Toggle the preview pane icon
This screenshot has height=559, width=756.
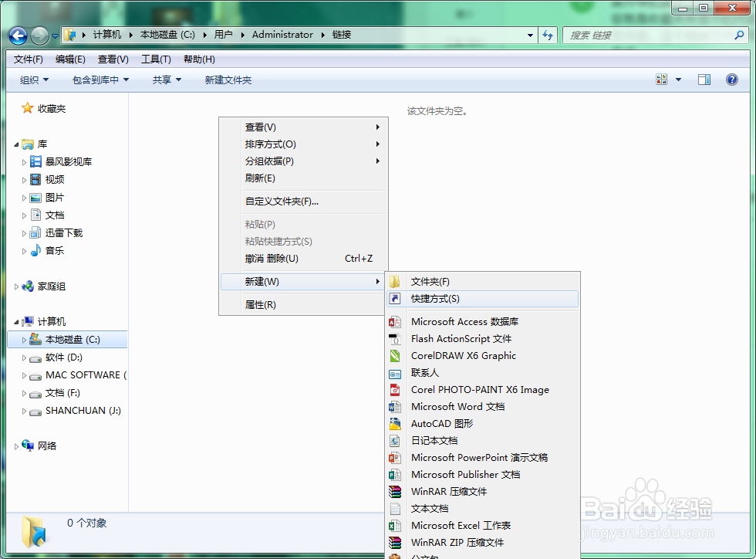(x=704, y=80)
